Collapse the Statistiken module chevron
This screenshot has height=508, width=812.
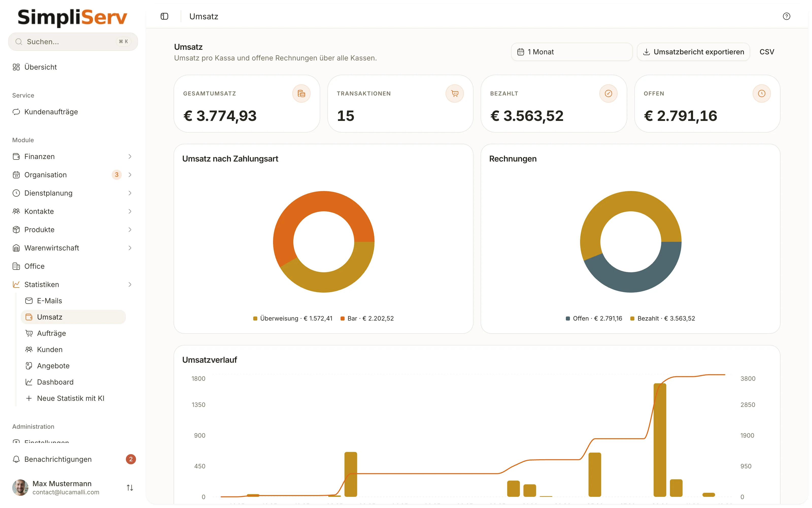(x=130, y=284)
